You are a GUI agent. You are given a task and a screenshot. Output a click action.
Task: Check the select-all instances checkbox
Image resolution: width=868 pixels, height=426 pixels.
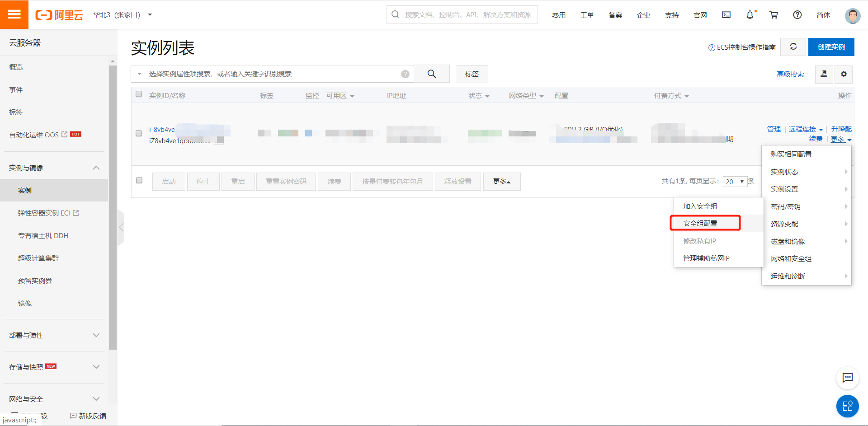pyautogui.click(x=139, y=94)
